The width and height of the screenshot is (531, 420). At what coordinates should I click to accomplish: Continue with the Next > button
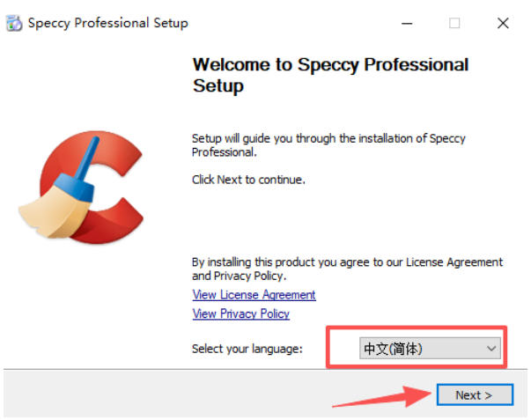coord(475,395)
